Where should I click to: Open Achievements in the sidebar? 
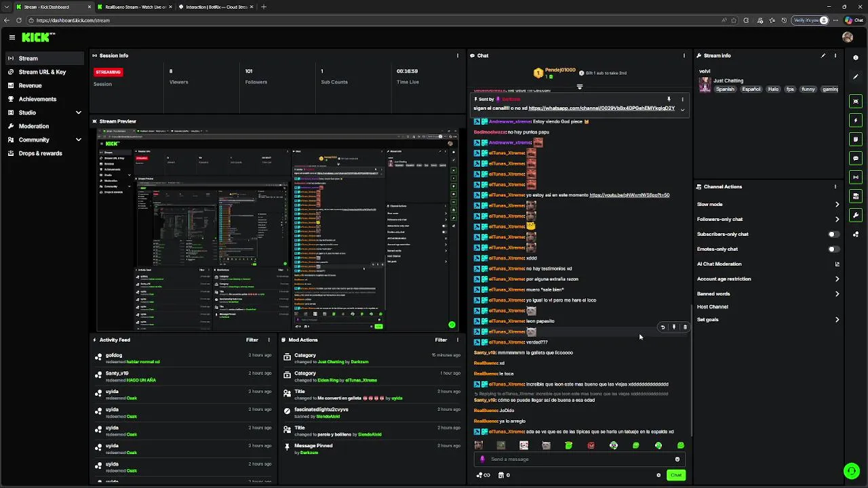[45, 99]
